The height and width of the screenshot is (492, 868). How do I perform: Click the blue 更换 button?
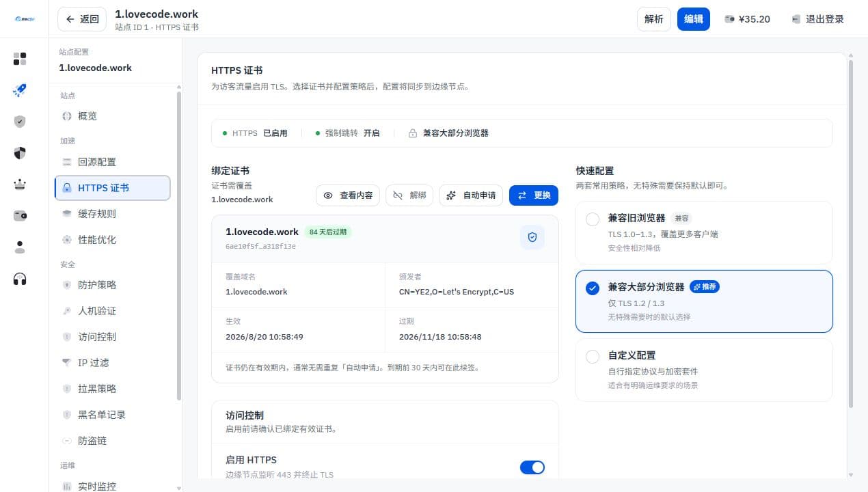click(534, 195)
